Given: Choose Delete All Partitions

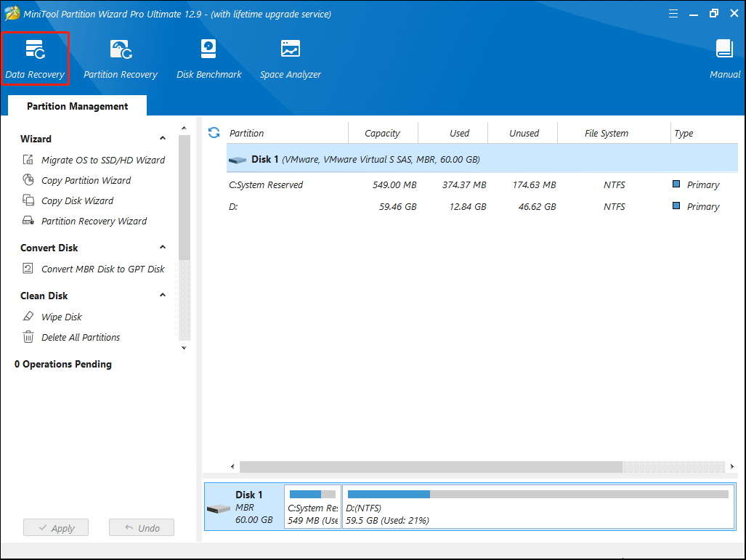Looking at the screenshot, I should click(x=80, y=337).
